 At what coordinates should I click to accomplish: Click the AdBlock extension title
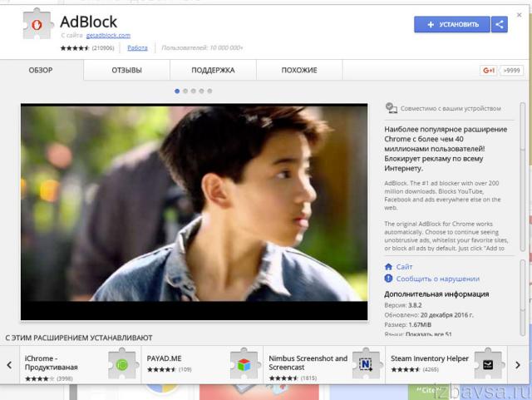(x=89, y=22)
